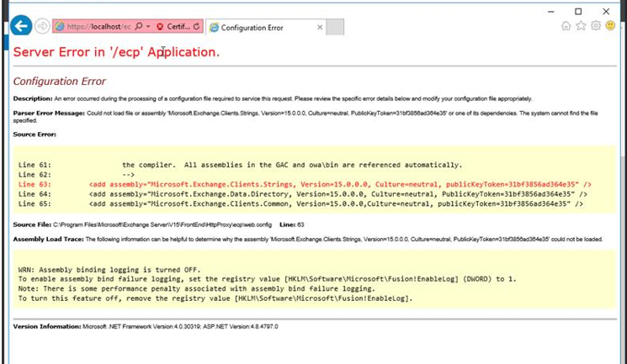
Task: Minimize the browser window
Action: [551, 12]
